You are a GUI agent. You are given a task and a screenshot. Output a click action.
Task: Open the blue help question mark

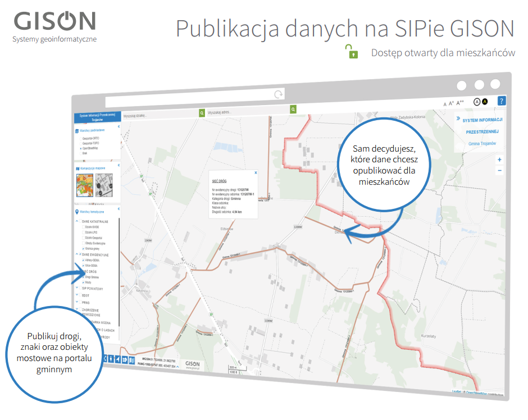[502, 101]
